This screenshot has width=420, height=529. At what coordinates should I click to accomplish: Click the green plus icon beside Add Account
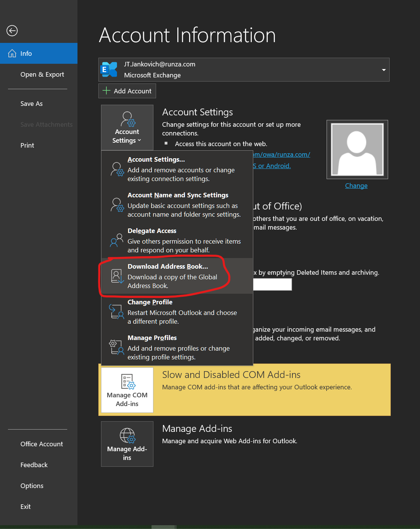[107, 91]
